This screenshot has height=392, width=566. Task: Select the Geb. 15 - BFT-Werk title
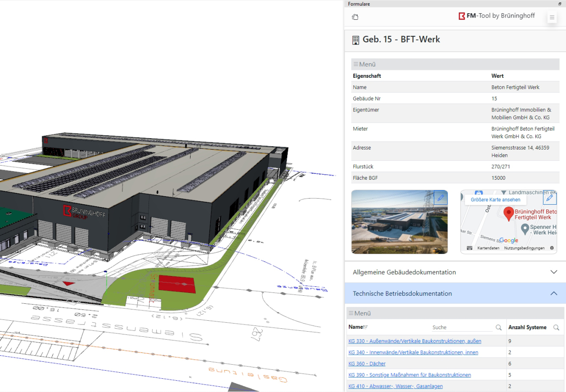(401, 40)
